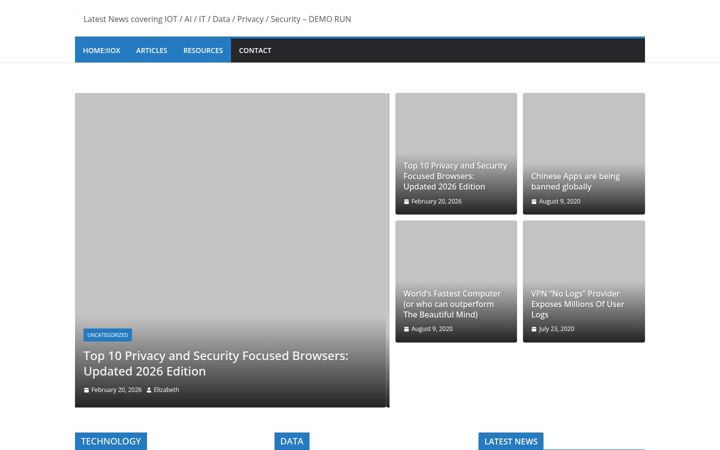The image size is (720, 450).
Task: Open the DATA section heading
Action: pos(292,441)
